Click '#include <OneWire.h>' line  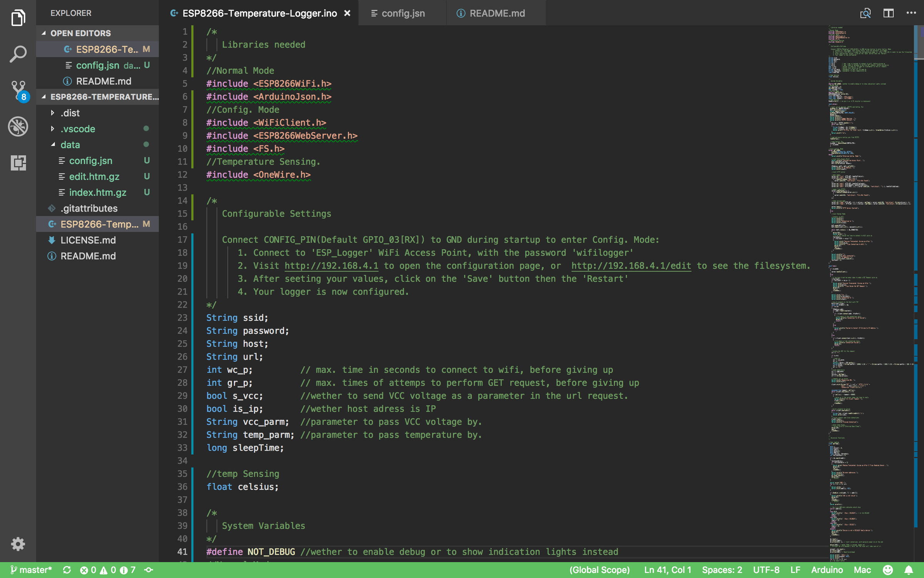pos(258,175)
